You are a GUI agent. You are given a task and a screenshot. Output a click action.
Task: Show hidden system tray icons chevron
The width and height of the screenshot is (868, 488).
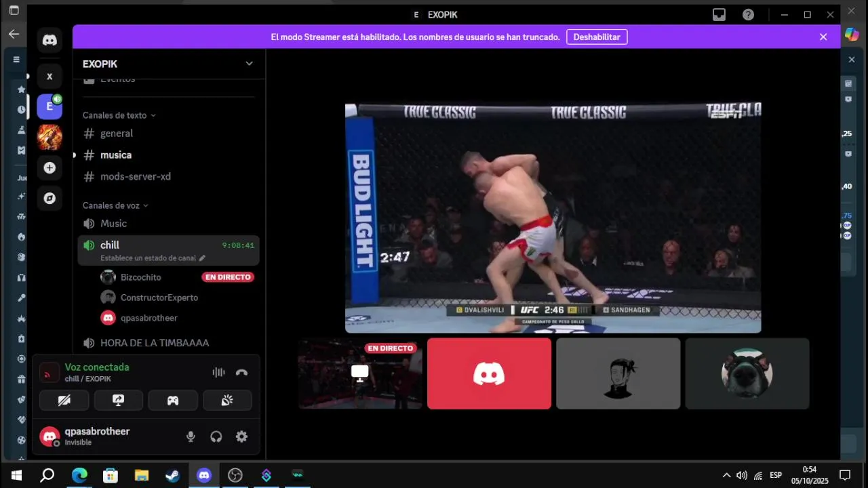726,475
